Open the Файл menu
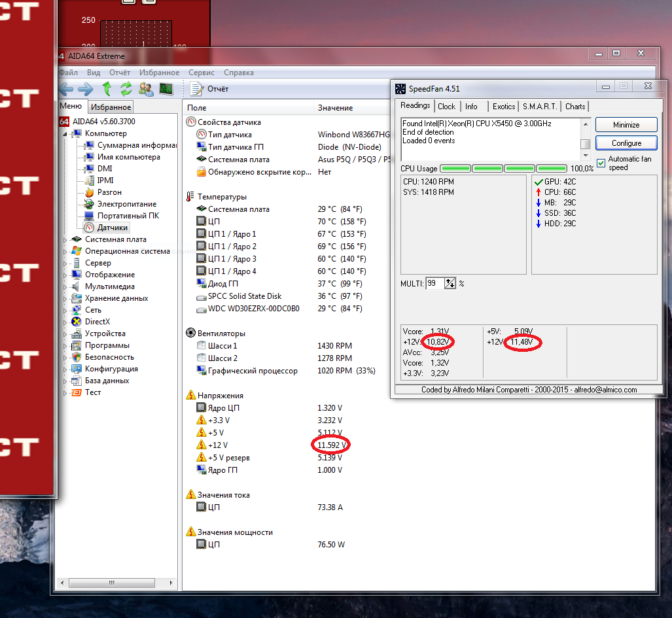The image size is (672, 618). [69, 73]
